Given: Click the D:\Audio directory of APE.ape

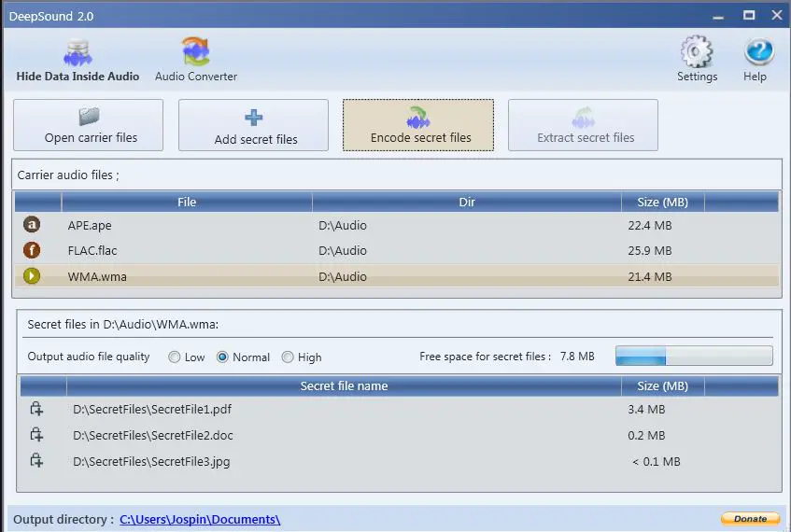Looking at the screenshot, I should 343,226.
